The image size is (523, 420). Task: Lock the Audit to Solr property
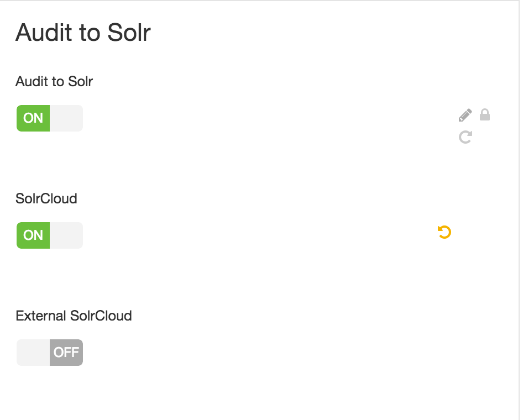[x=485, y=114]
